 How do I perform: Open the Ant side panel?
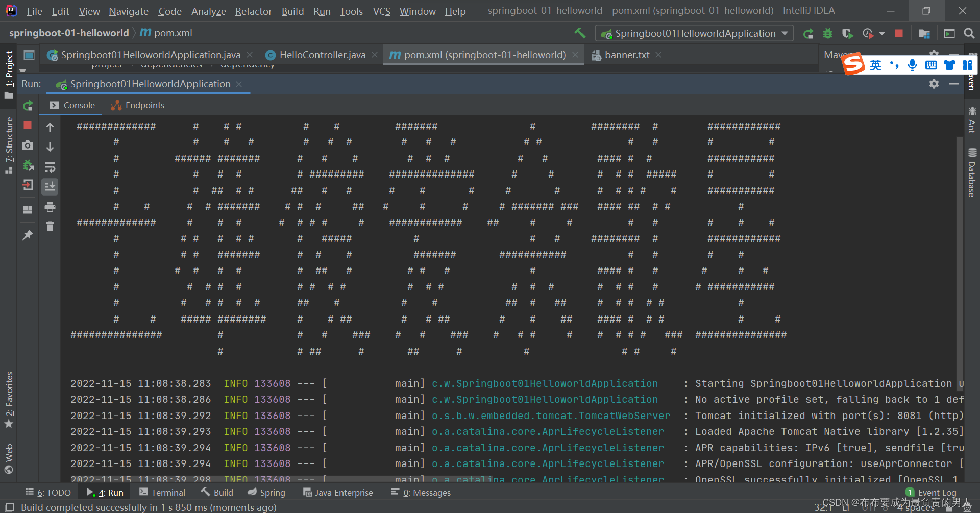pos(972,119)
